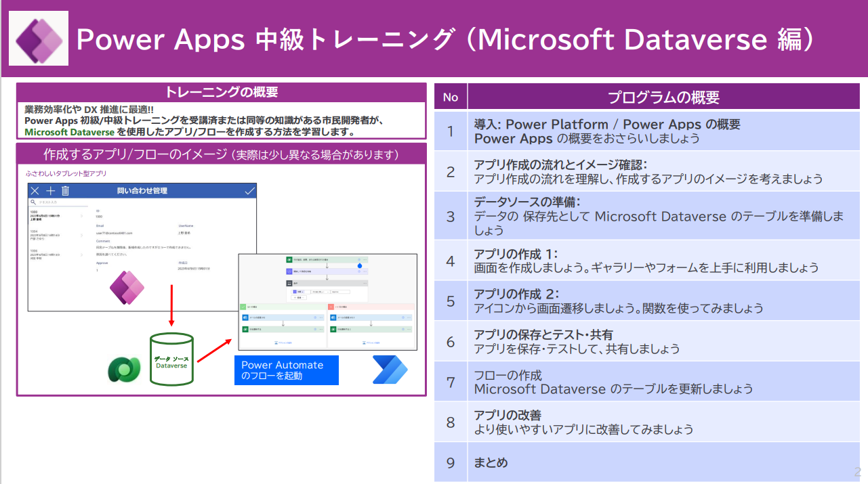
Task: Expand the chevron of gallery record 1000
Action: click(82, 217)
